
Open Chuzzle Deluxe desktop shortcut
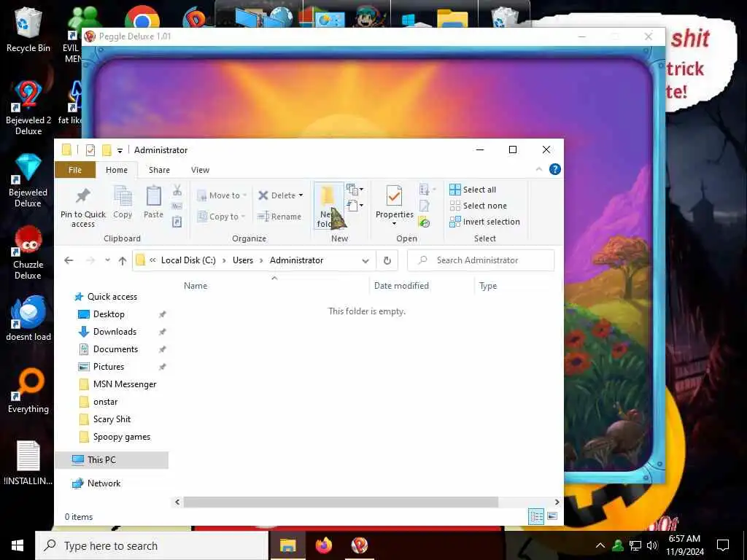pyautogui.click(x=28, y=252)
